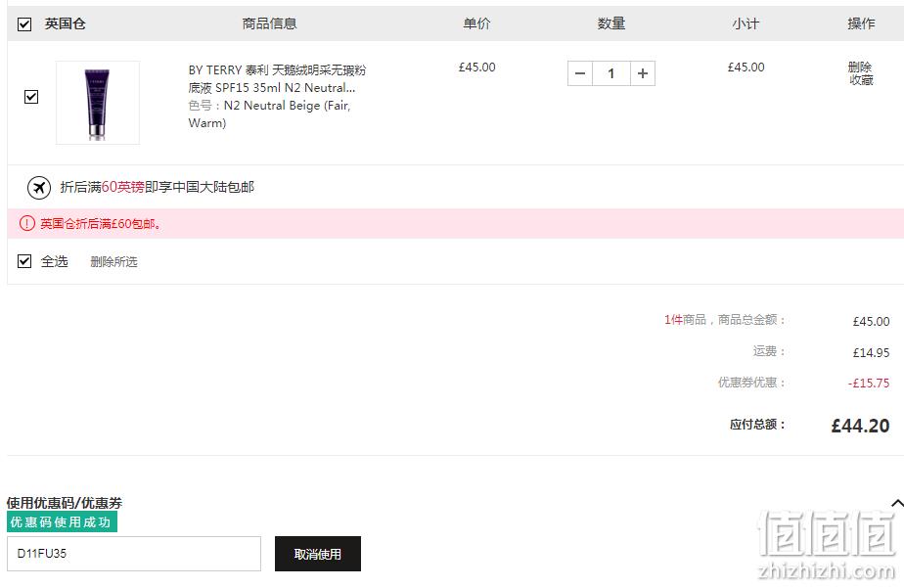Uncheck the 英国仓 warehouse checkbox
The image size is (904, 588).
pyautogui.click(x=24, y=24)
